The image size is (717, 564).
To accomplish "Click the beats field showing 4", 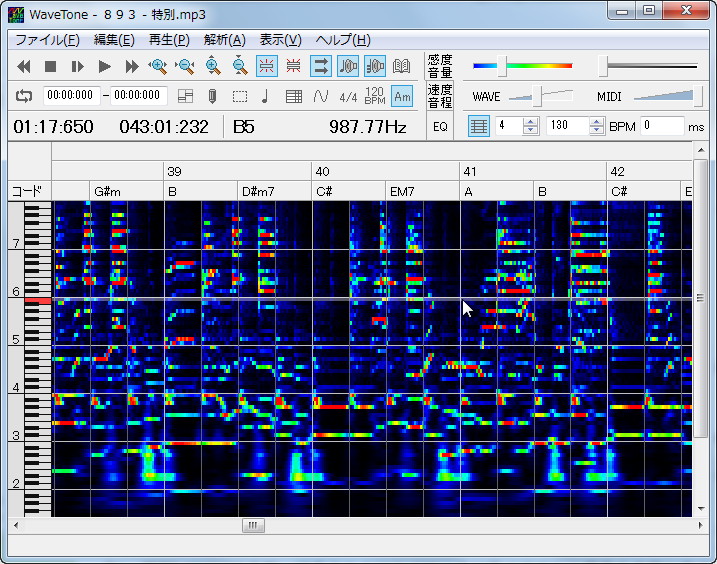I will (509, 126).
